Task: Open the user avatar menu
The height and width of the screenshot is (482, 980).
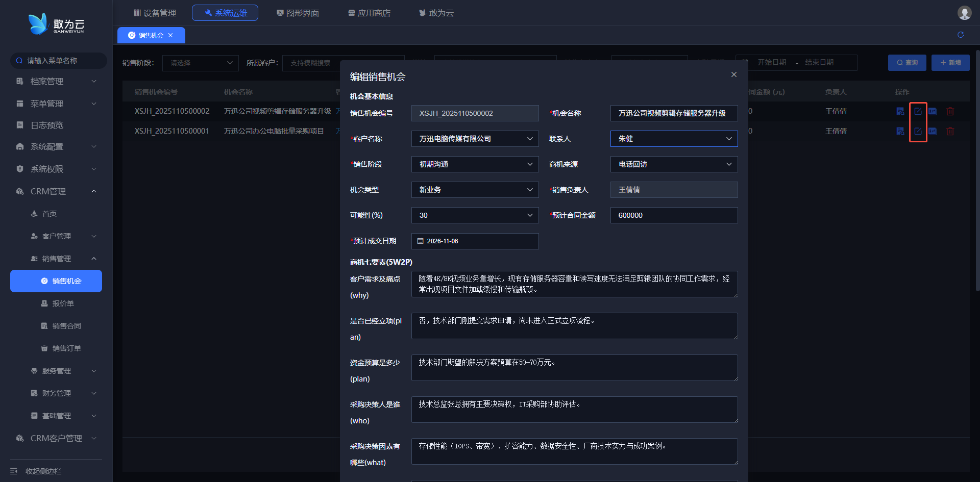Action: click(964, 13)
